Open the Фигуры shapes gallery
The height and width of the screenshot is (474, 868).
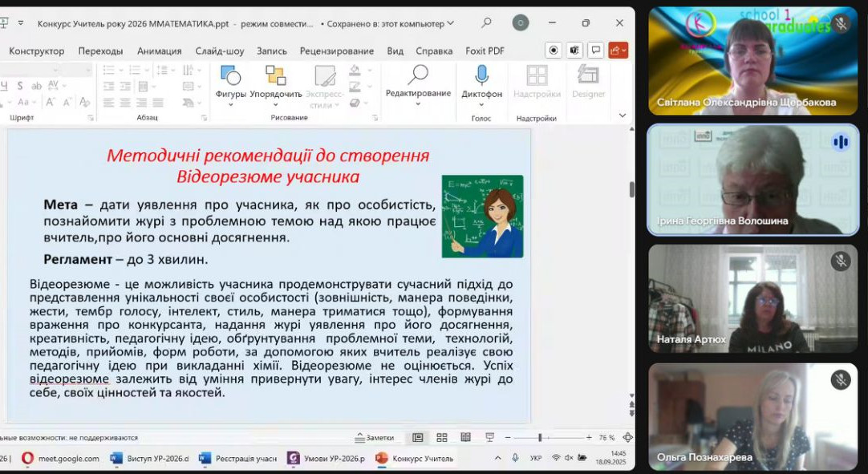[x=230, y=86]
